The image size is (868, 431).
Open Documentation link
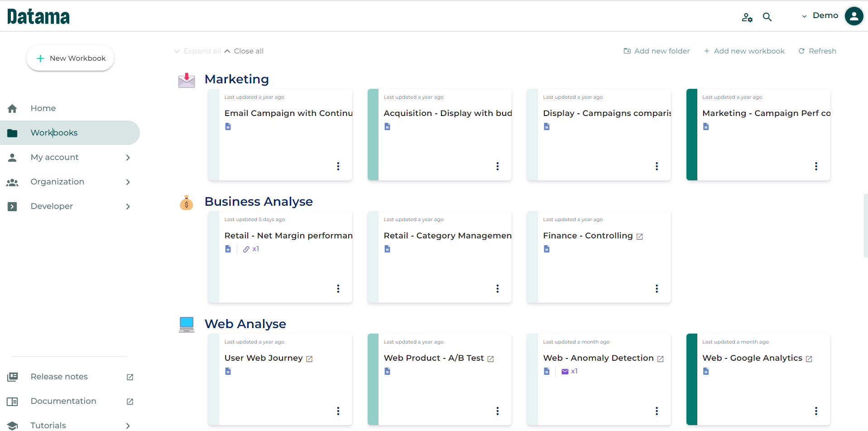pyautogui.click(x=63, y=401)
